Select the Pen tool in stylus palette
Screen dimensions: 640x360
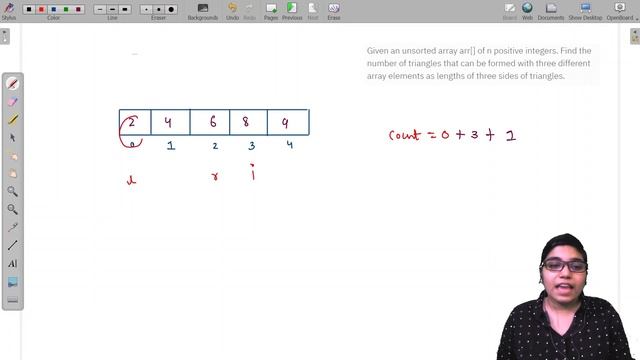pyautogui.click(x=13, y=84)
